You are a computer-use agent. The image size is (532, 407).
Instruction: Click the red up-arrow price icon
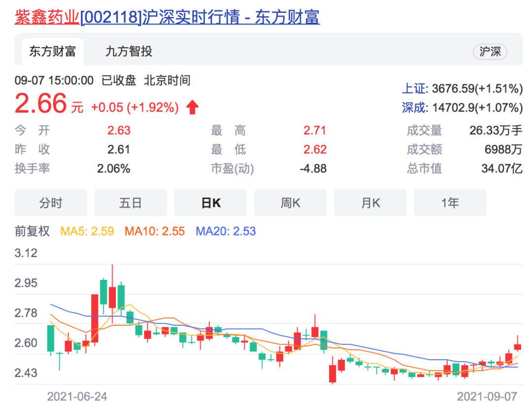point(192,107)
